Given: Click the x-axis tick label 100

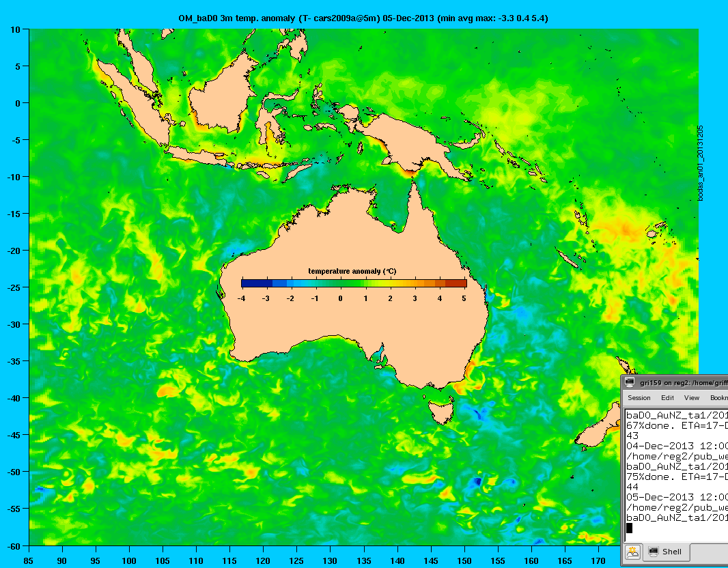Looking at the screenshot, I should pyautogui.click(x=128, y=561).
